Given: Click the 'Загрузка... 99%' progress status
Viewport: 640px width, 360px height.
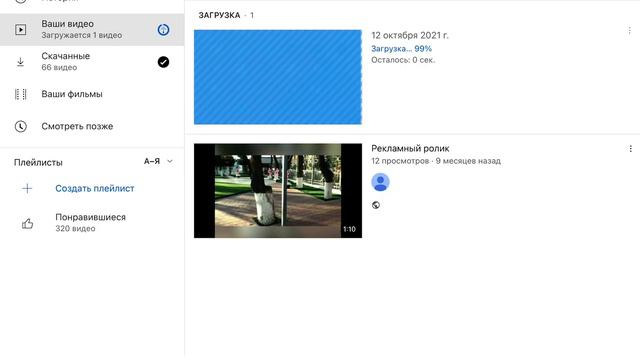Looking at the screenshot, I should pyautogui.click(x=401, y=49).
